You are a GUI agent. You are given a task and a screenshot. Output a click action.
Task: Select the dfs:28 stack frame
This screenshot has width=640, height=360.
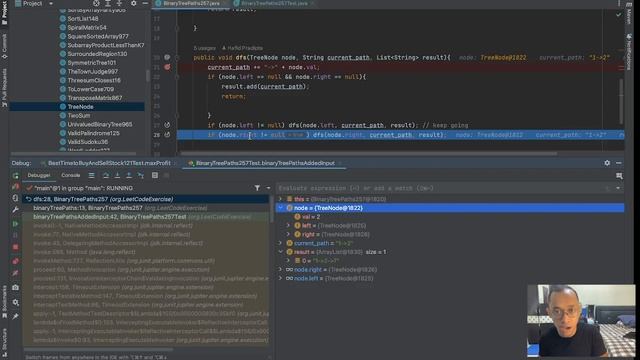pos(146,199)
